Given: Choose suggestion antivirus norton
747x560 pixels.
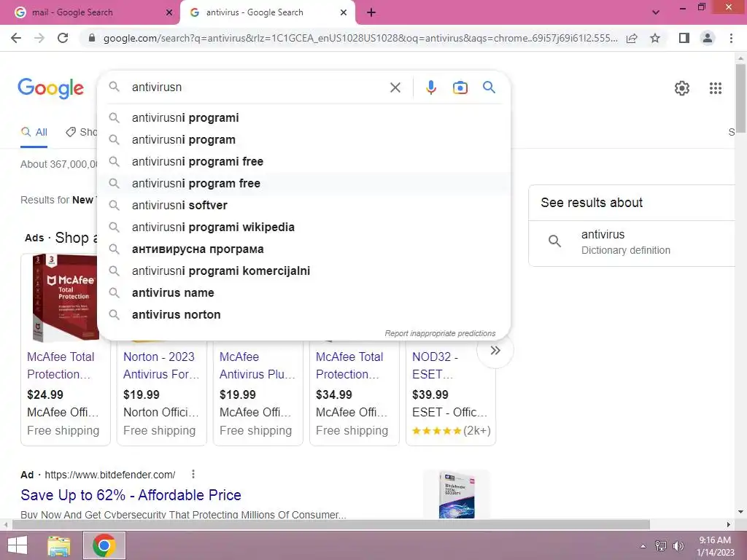Looking at the screenshot, I should point(303,315).
